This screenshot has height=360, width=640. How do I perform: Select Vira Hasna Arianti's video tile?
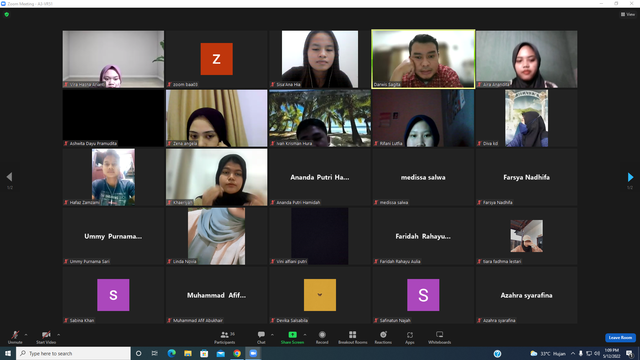[113, 59]
